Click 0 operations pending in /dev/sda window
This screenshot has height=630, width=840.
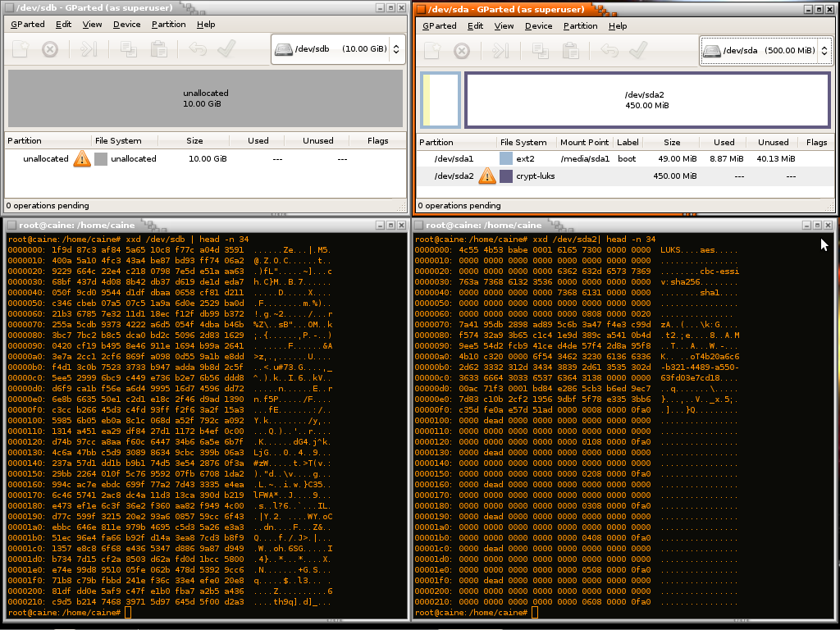[459, 205]
